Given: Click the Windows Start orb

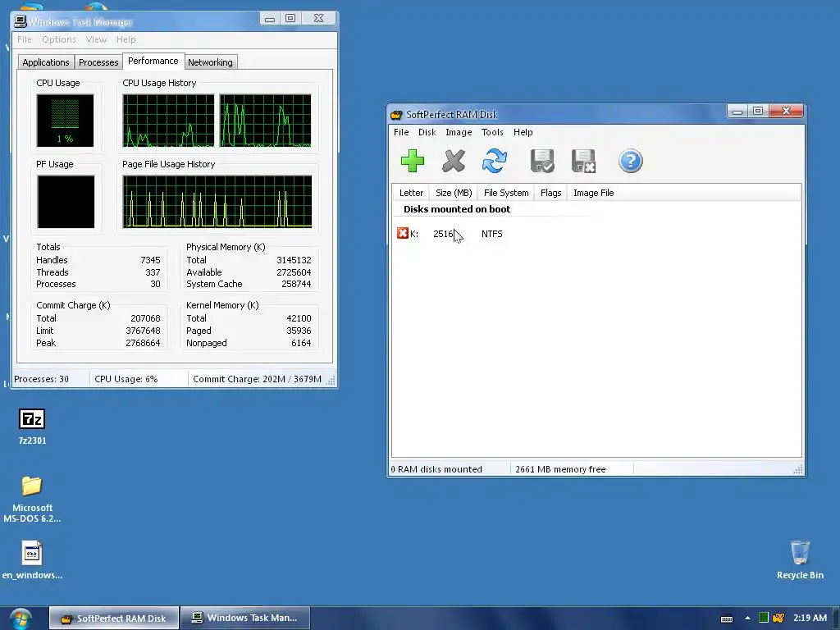Looking at the screenshot, I should click(x=21, y=619).
